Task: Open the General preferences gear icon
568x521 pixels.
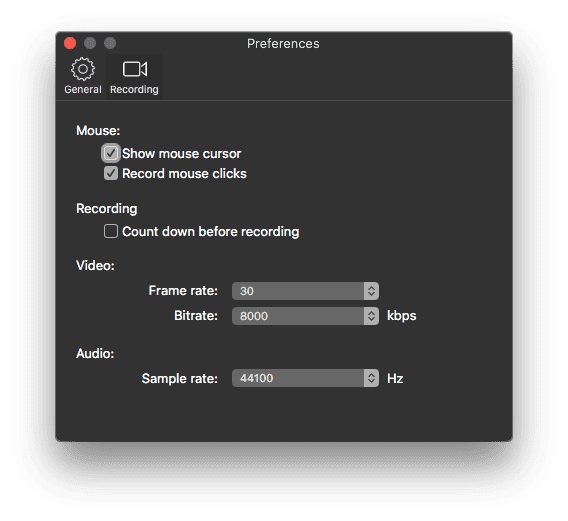Action: [83, 69]
